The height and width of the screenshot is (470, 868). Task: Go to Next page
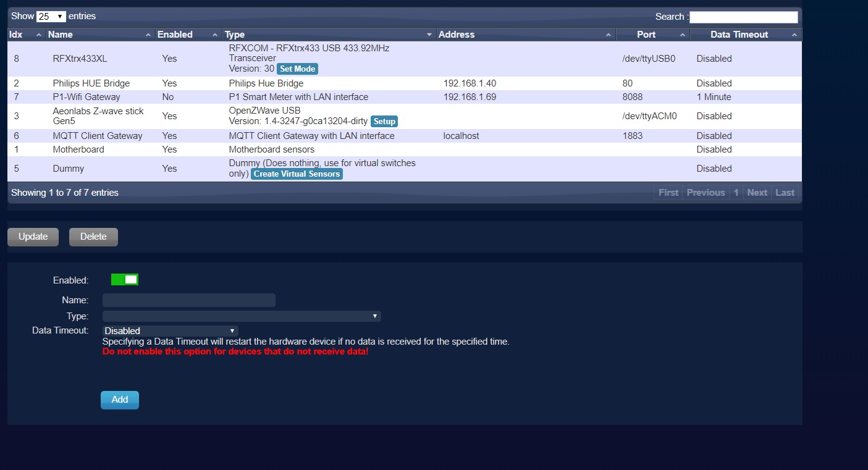tap(757, 193)
